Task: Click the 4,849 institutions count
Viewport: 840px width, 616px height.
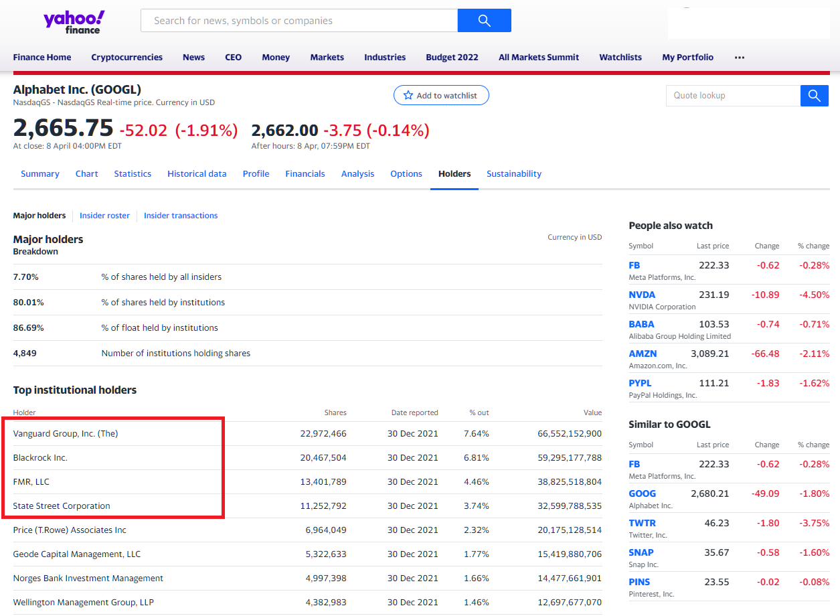Action: pyautogui.click(x=25, y=354)
